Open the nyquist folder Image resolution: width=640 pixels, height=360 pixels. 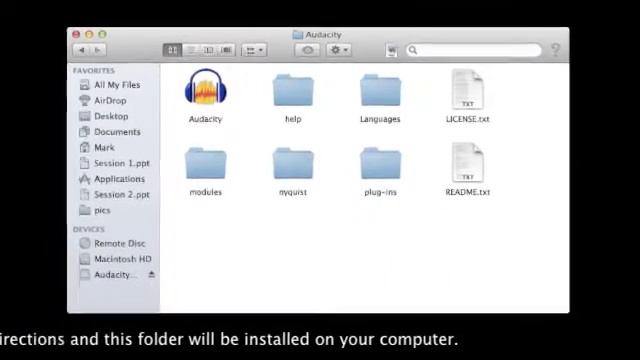(293, 163)
